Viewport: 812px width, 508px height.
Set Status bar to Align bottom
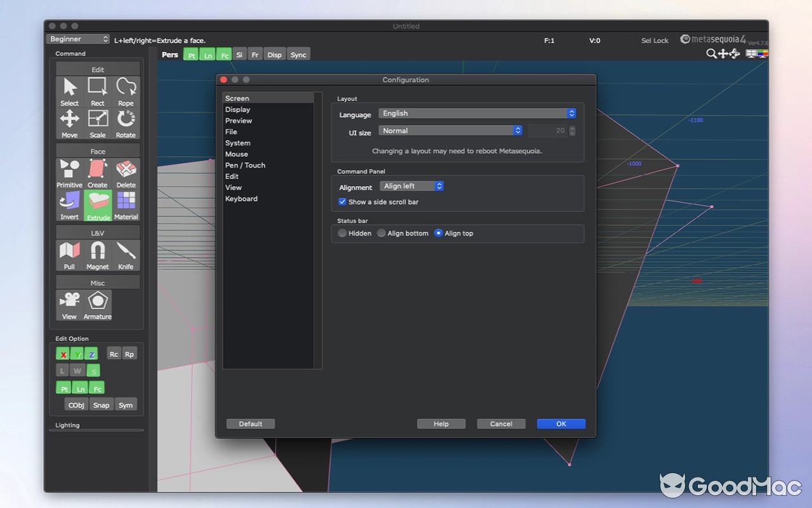(381, 233)
